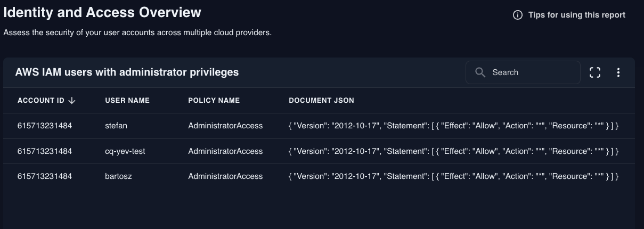Select user name stefan

click(x=116, y=126)
